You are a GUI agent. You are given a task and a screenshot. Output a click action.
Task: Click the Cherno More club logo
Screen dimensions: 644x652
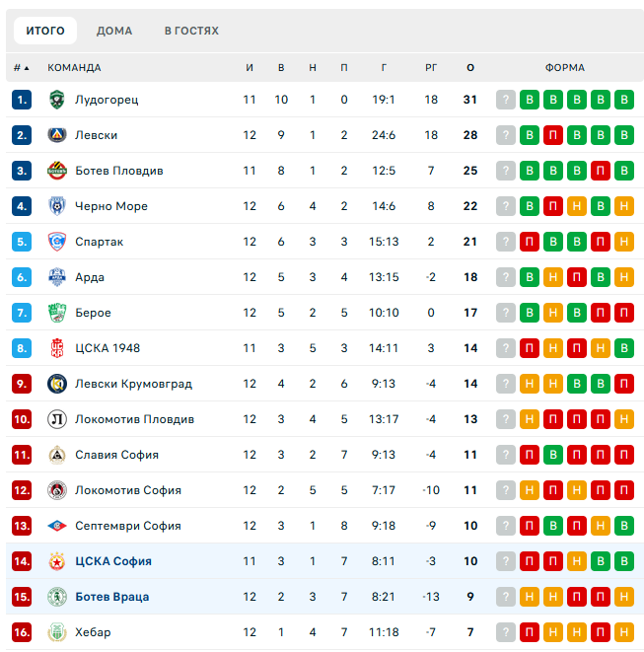[56, 206]
